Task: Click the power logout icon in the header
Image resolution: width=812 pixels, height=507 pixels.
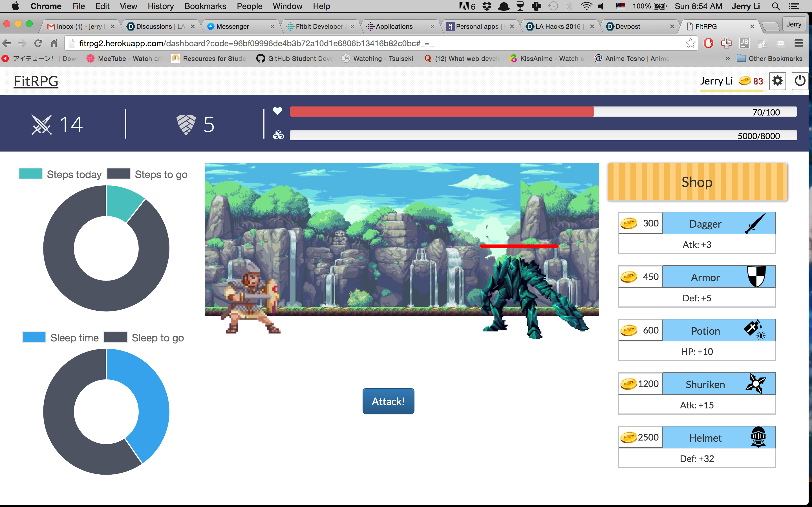Action: pyautogui.click(x=800, y=81)
